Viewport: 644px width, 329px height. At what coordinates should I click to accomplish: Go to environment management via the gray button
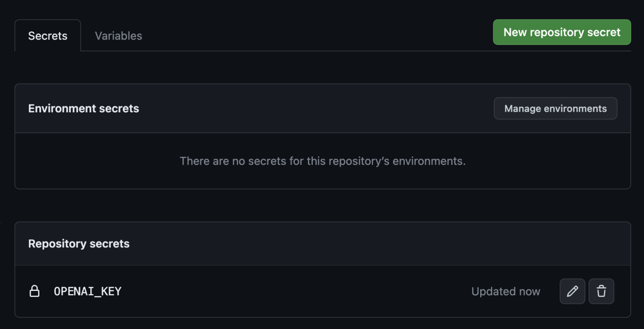click(x=555, y=108)
